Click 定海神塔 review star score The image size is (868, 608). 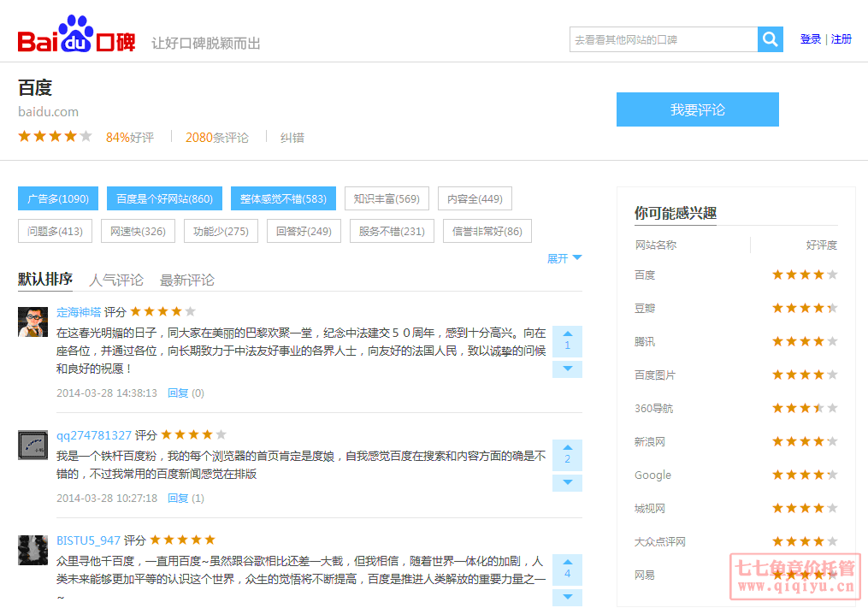(162, 311)
